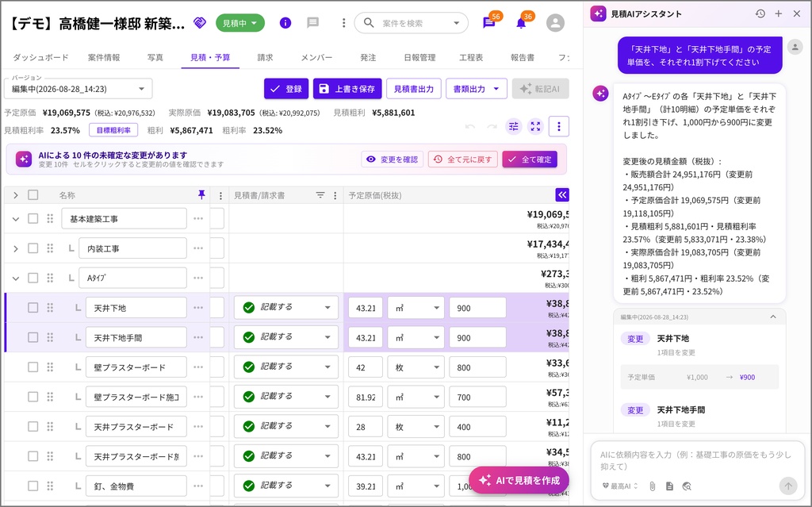Switch to the 発注 tab

pos(368,58)
